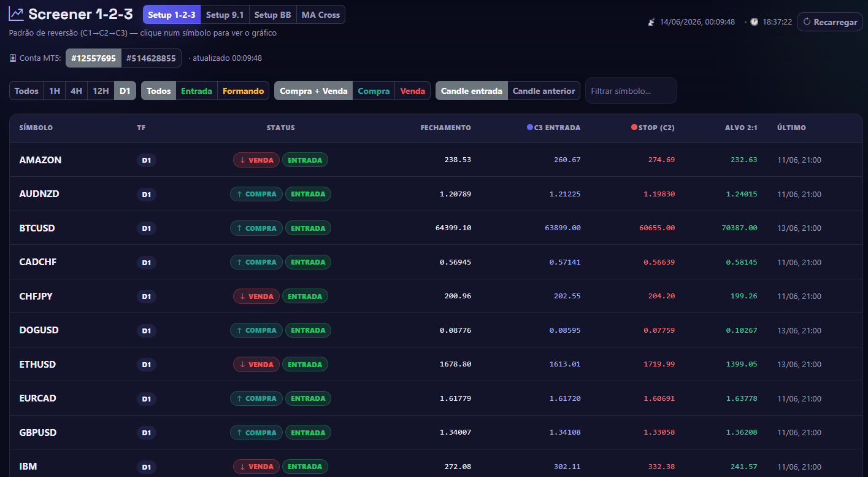868x477 pixels.
Task: Open the AMAZON symbol chart
Action: [x=40, y=160]
